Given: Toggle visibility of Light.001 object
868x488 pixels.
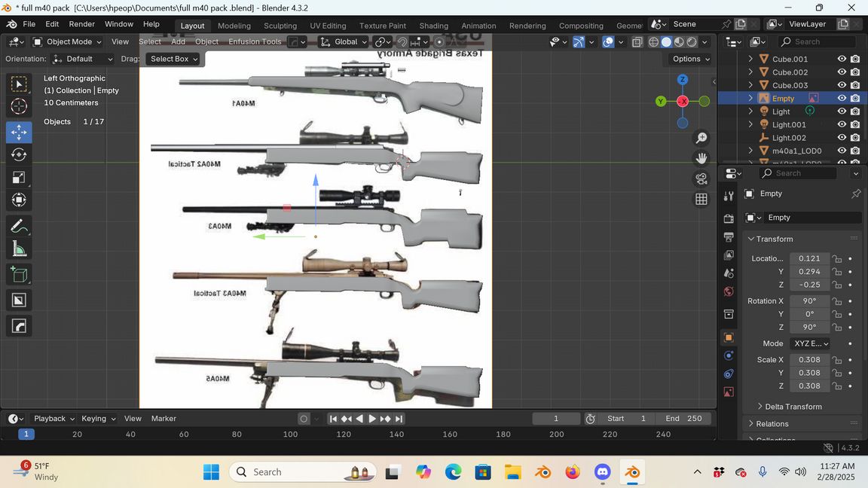Looking at the screenshot, I should coord(842,124).
